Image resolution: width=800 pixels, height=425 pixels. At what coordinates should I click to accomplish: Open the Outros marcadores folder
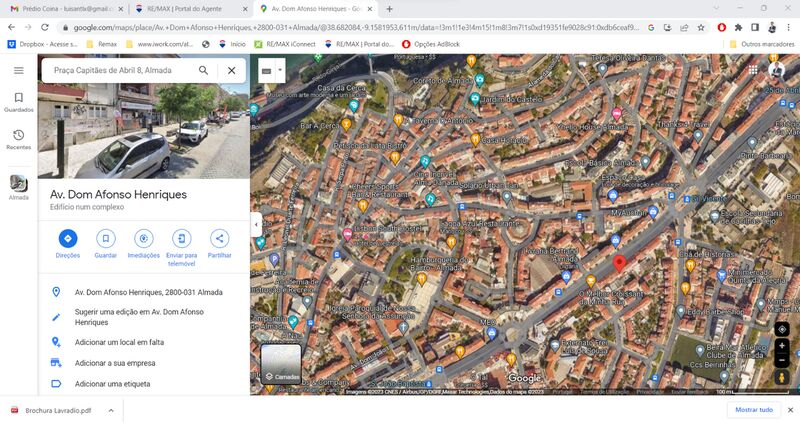tap(762, 44)
